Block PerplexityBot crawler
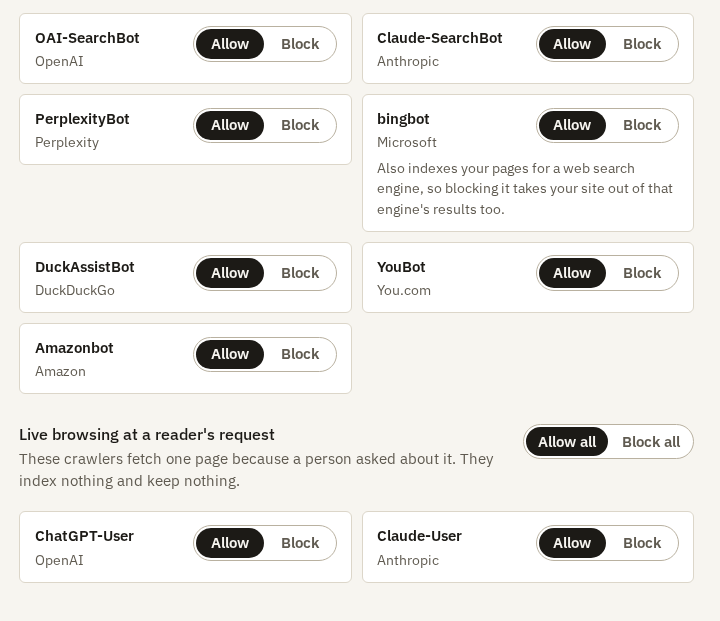This screenshot has width=720, height=621. click(300, 125)
